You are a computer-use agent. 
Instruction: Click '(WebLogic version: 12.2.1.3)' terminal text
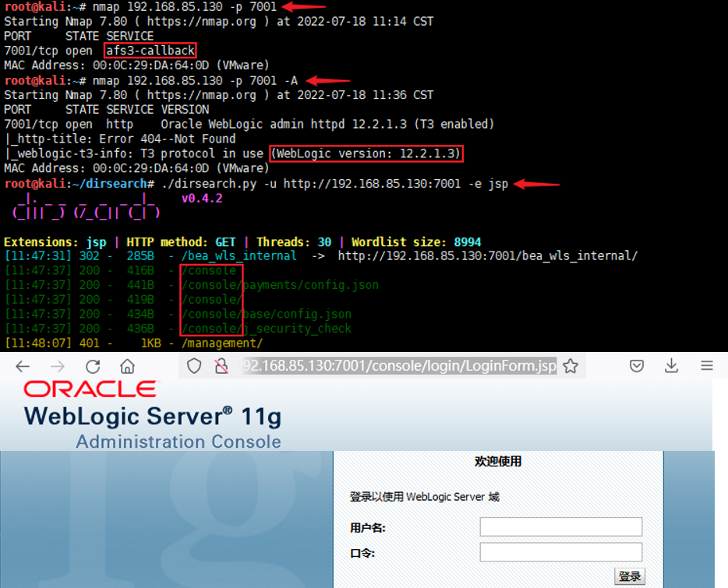(x=366, y=153)
